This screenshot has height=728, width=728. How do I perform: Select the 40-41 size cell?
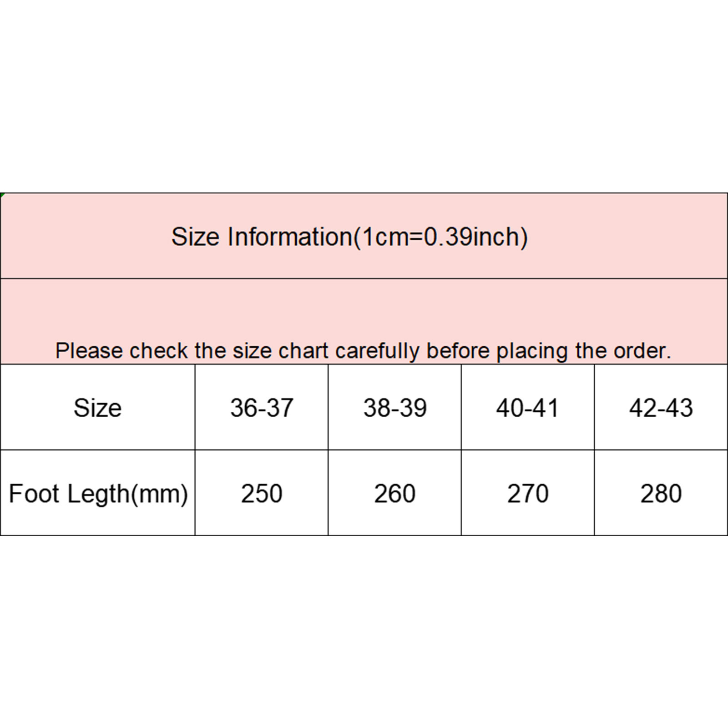(528, 408)
